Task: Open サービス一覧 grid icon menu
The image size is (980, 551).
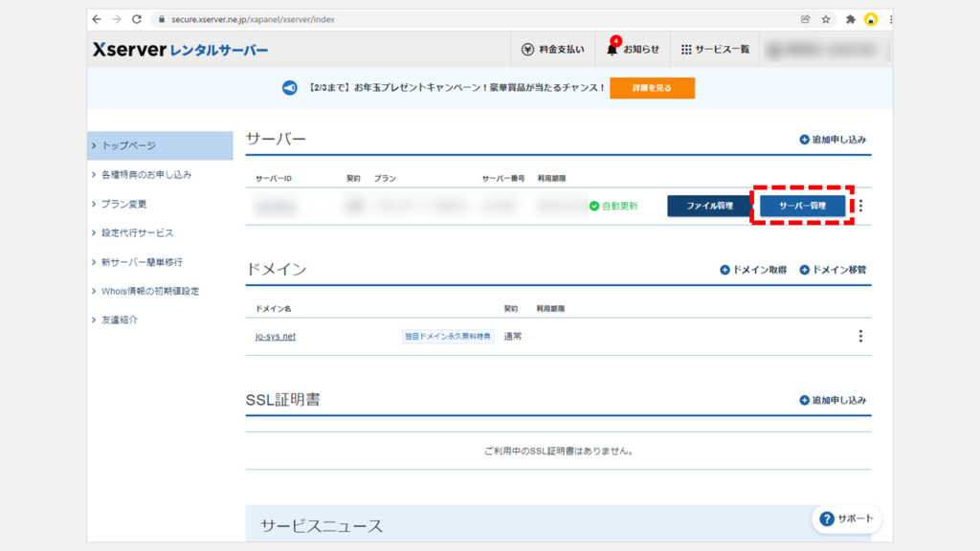Action: pos(686,50)
